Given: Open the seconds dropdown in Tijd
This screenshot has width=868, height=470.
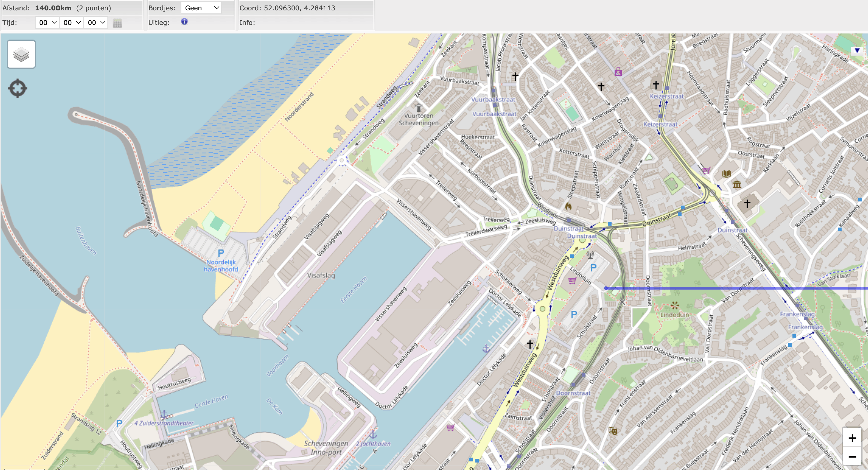Looking at the screenshot, I should click(x=96, y=23).
